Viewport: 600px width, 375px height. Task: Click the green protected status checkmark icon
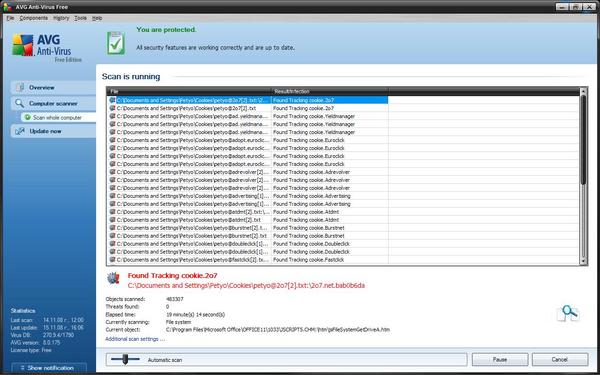click(x=116, y=43)
